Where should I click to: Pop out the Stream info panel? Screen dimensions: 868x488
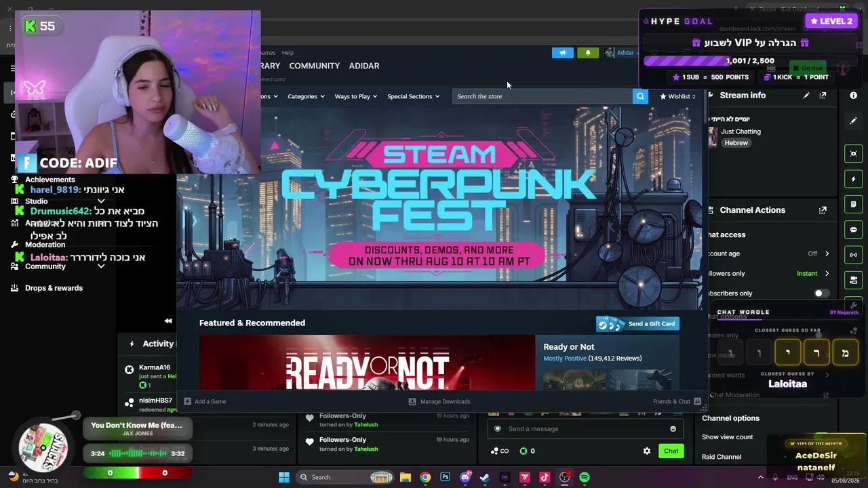pyautogui.click(x=823, y=96)
